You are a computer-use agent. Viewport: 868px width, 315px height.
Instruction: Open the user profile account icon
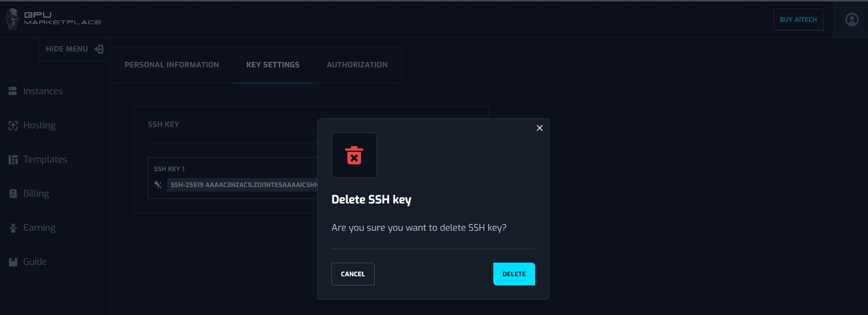point(851,20)
